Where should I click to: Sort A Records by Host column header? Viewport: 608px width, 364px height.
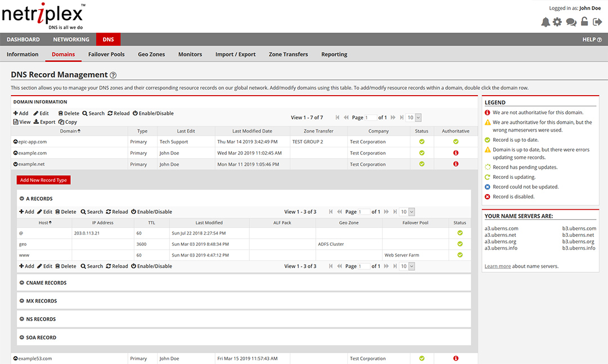click(x=45, y=223)
